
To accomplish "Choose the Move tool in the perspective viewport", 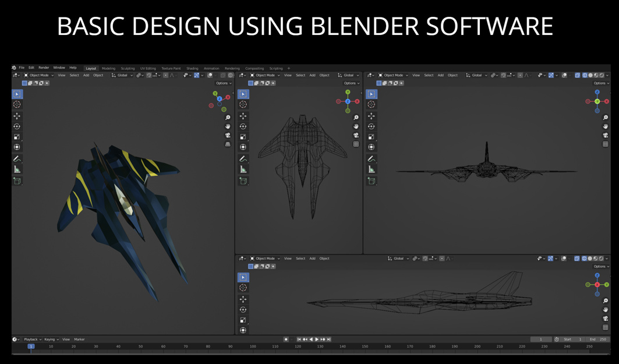I will tap(17, 116).
